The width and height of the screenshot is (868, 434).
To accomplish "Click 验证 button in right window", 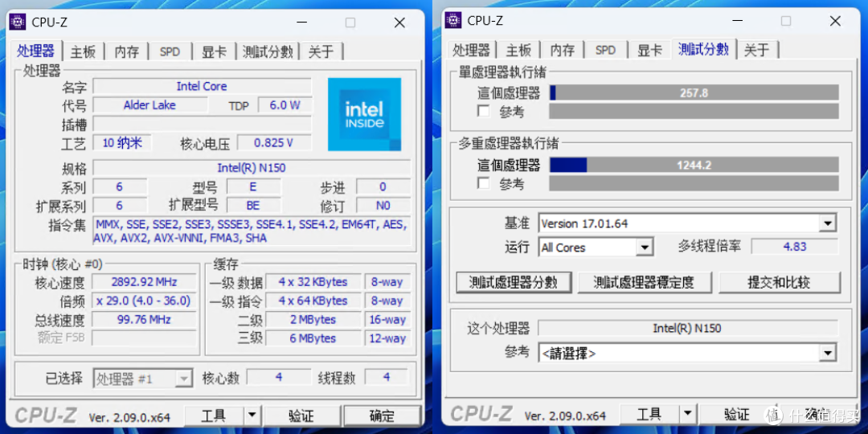I will [737, 414].
